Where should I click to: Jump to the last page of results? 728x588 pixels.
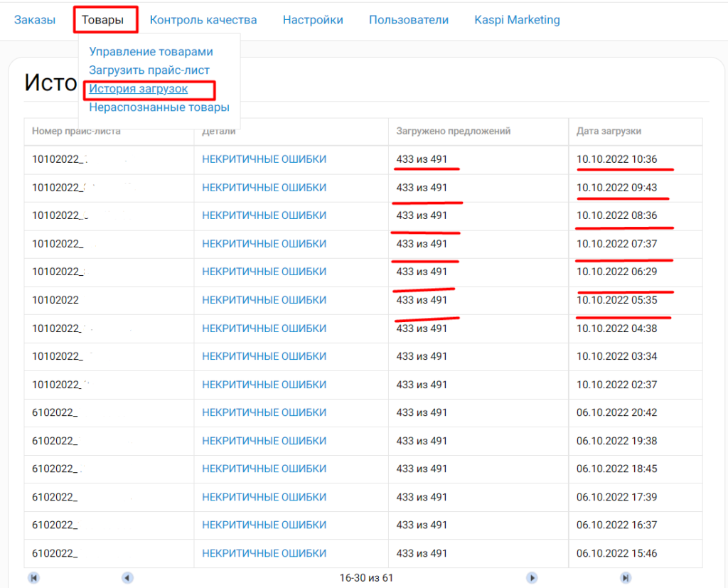click(x=626, y=578)
